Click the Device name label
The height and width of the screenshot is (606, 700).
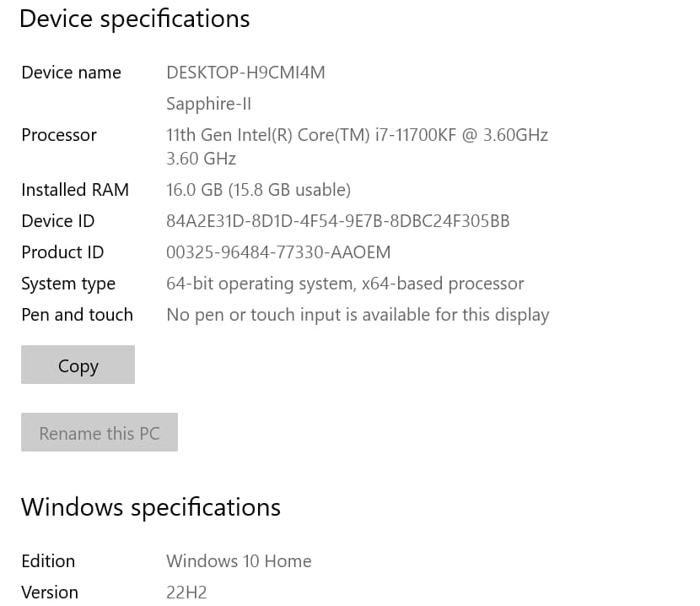[x=71, y=73]
